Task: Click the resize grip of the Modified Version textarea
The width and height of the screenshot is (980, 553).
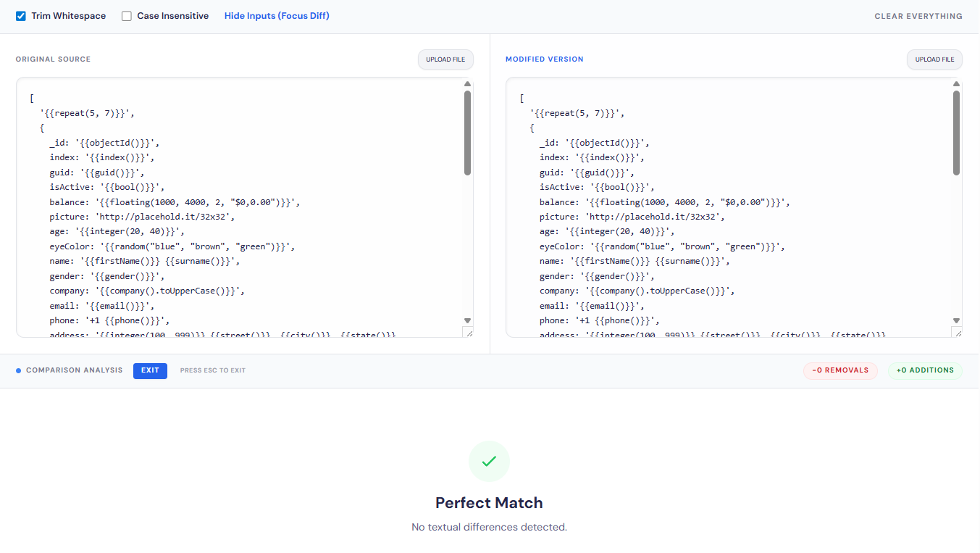Action: coord(958,333)
